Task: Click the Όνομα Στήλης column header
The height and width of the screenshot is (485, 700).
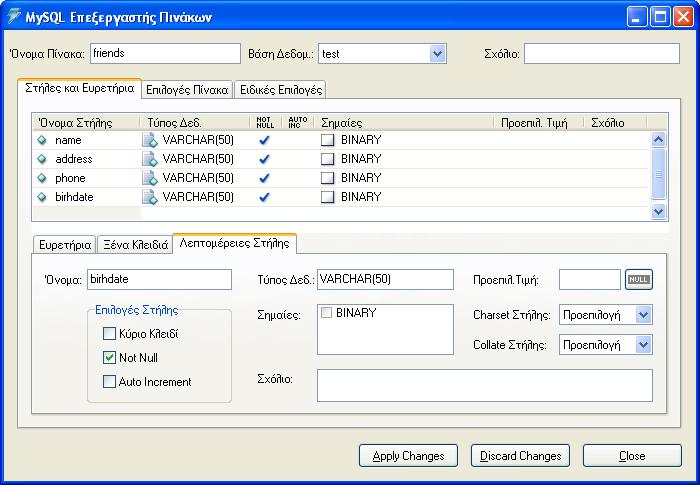Action: coord(86,122)
